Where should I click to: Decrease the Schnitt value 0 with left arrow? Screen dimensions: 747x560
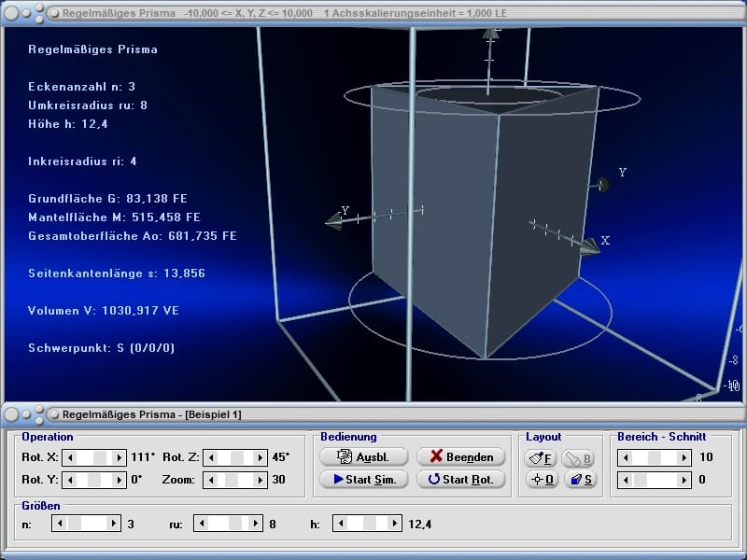point(626,480)
